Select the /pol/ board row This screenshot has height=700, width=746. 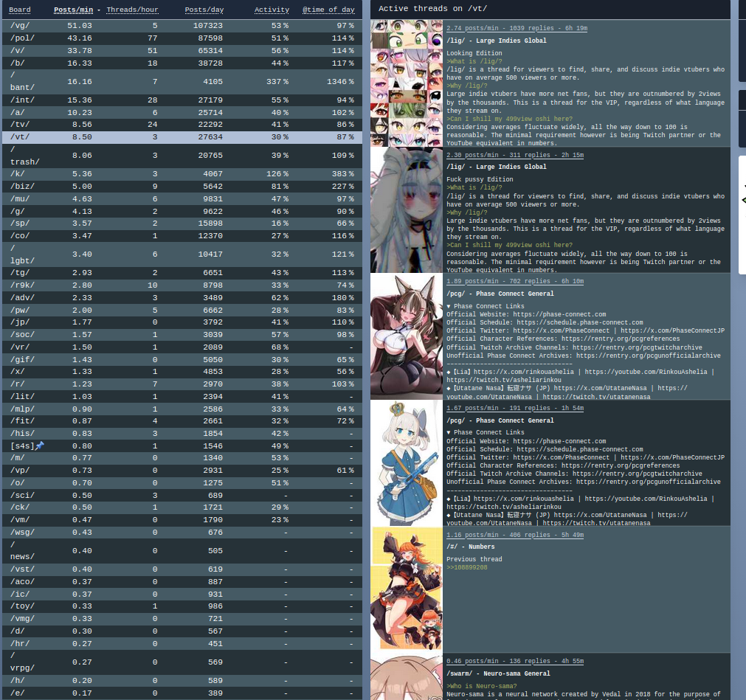(x=182, y=38)
